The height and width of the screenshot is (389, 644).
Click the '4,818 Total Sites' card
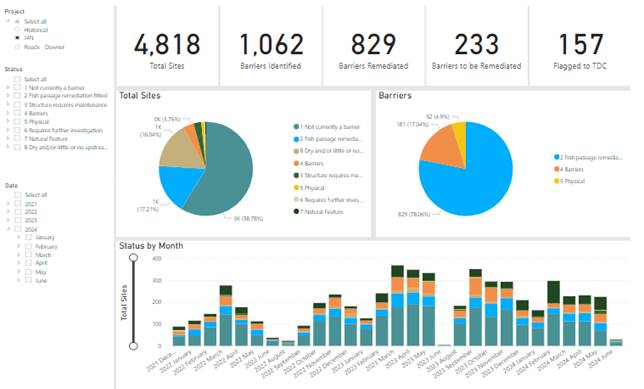(167, 46)
